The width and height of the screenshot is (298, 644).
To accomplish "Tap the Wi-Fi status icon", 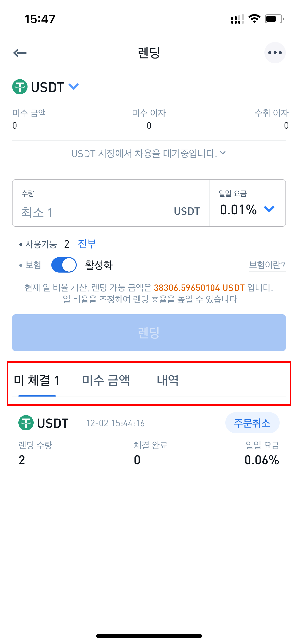I will click(x=254, y=19).
